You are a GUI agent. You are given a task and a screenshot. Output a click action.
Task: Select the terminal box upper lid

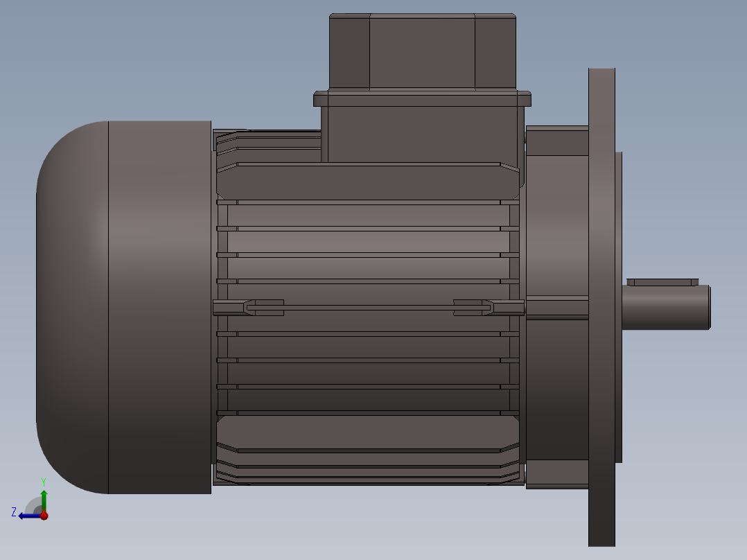coord(423,51)
